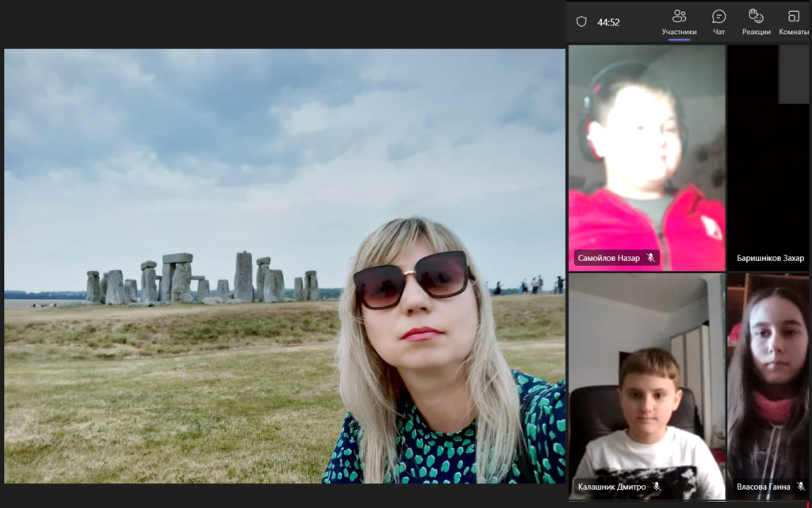
Task: Click Баришніков Захар's name label
Action: (x=770, y=258)
